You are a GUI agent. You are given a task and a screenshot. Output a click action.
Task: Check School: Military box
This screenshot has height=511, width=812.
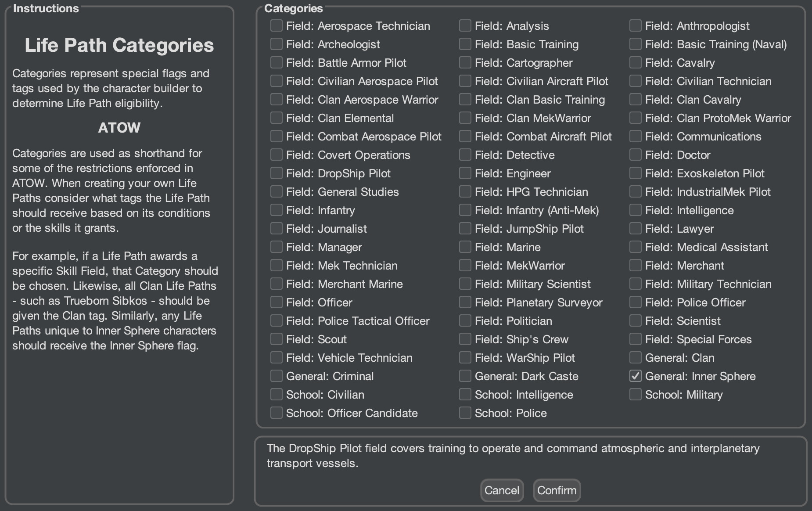(636, 395)
